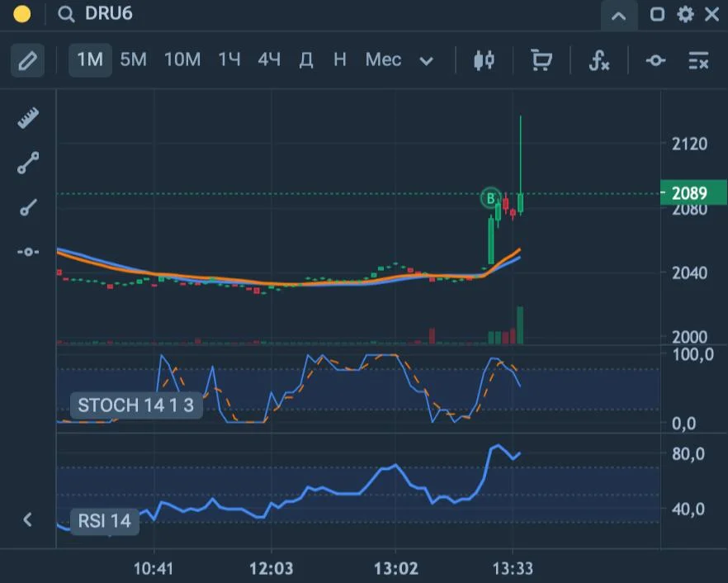Toggle the pencil drawing mode
The height and width of the screenshot is (583, 728).
pyautogui.click(x=27, y=60)
